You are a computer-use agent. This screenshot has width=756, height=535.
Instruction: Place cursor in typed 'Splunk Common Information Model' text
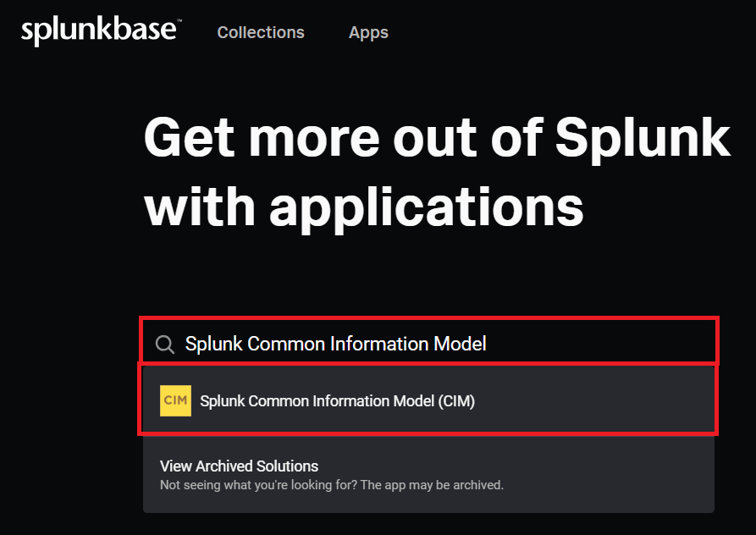point(335,344)
